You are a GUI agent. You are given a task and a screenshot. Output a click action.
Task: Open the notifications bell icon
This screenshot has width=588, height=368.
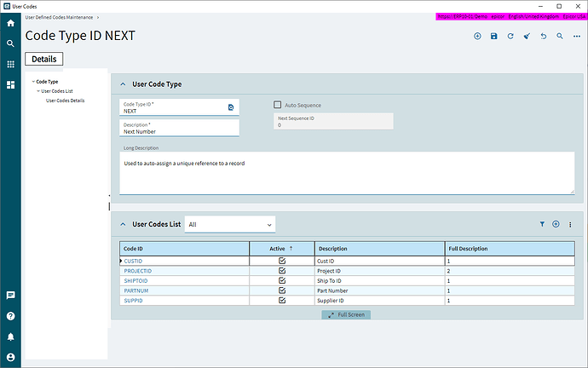pos(10,336)
